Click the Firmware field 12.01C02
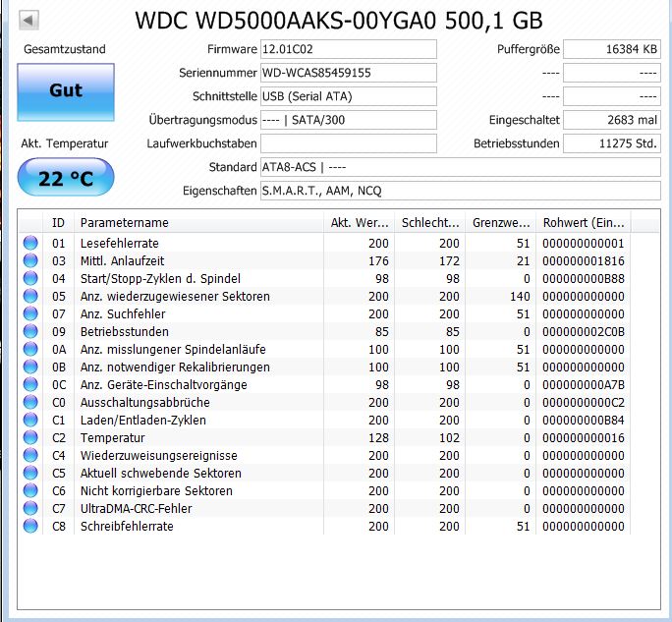This screenshot has width=672, height=622. click(x=349, y=49)
